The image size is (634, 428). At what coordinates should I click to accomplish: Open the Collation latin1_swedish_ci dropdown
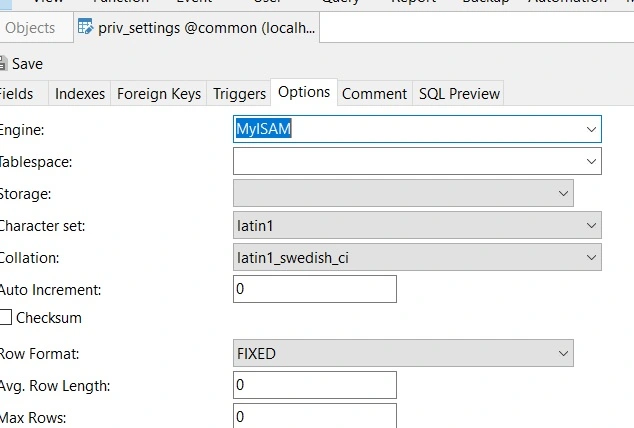coord(417,257)
